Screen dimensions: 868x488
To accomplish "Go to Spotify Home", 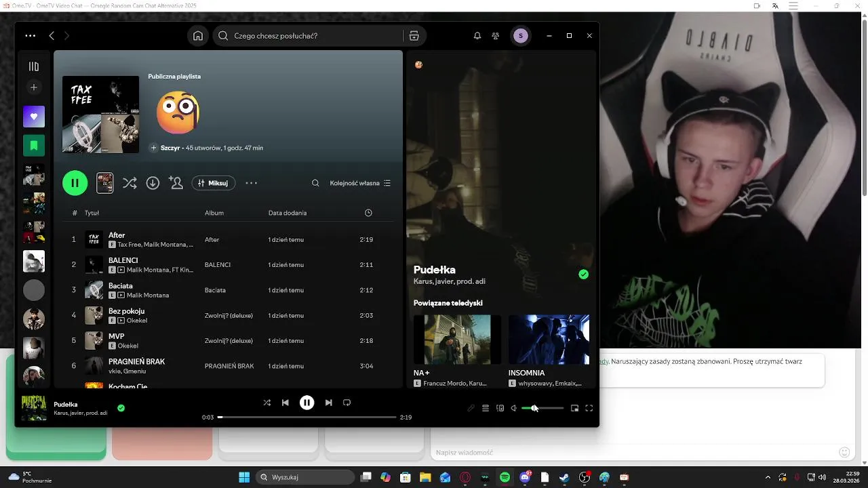I will click(198, 36).
